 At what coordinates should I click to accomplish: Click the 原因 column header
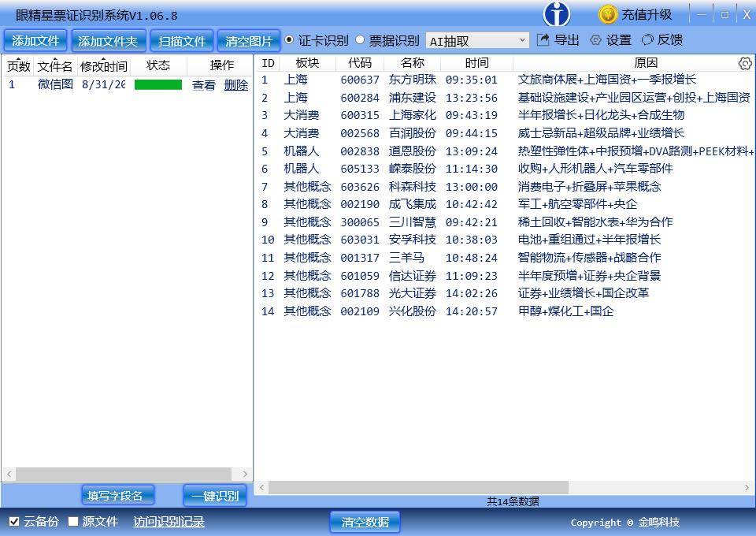tap(646, 63)
